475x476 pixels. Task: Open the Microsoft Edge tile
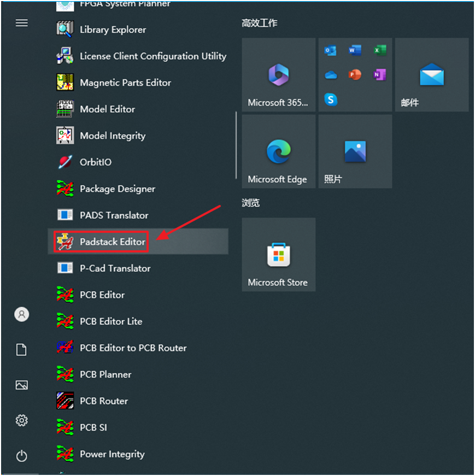pyautogui.click(x=278, y=152)
